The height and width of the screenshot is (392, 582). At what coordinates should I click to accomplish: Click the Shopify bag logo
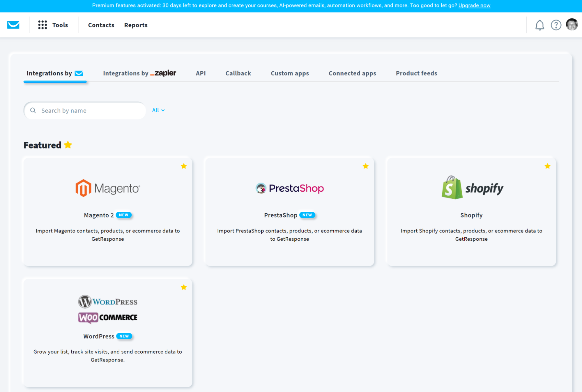[x=452, y=188]
